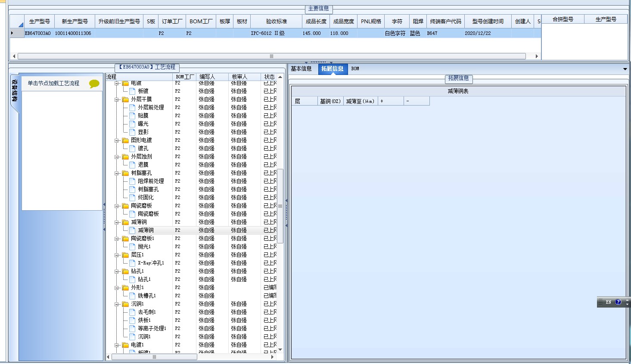
Task: Click the right arrow of tree horizontal scrollbar
Action: [x=272, y=357]
